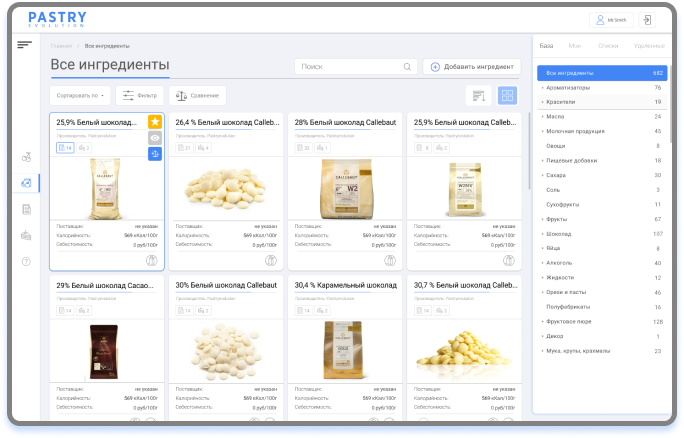Expand the Шоколад category arrow
Screen dimensions: 684x438
tap(542, 234)
